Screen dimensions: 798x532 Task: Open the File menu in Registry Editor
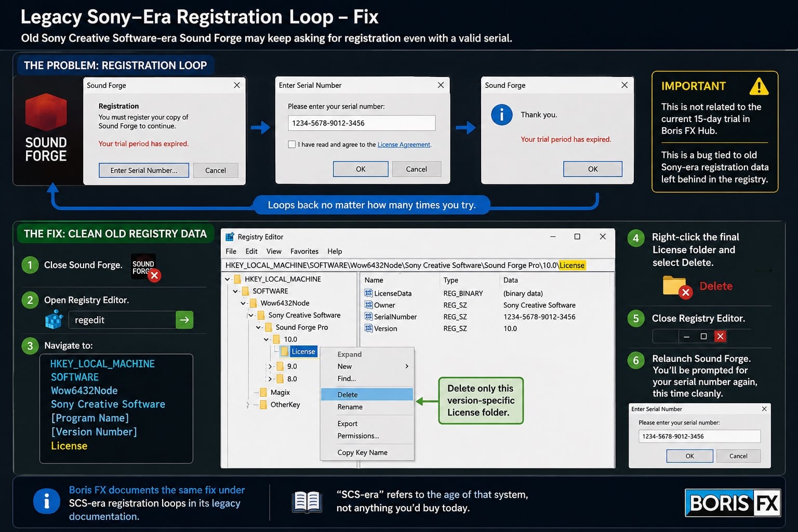tap(231, 251)
